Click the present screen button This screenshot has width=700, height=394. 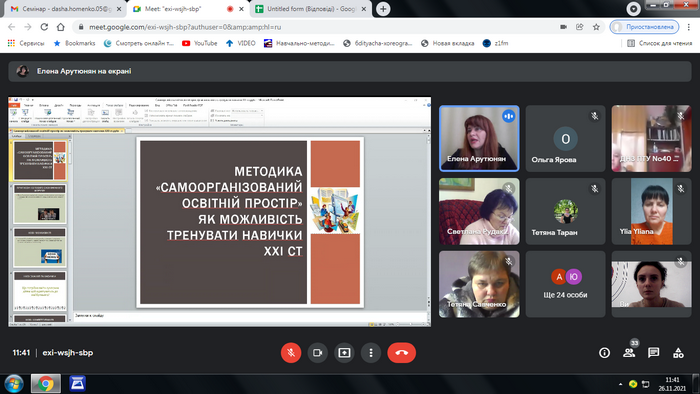(344, 353)
